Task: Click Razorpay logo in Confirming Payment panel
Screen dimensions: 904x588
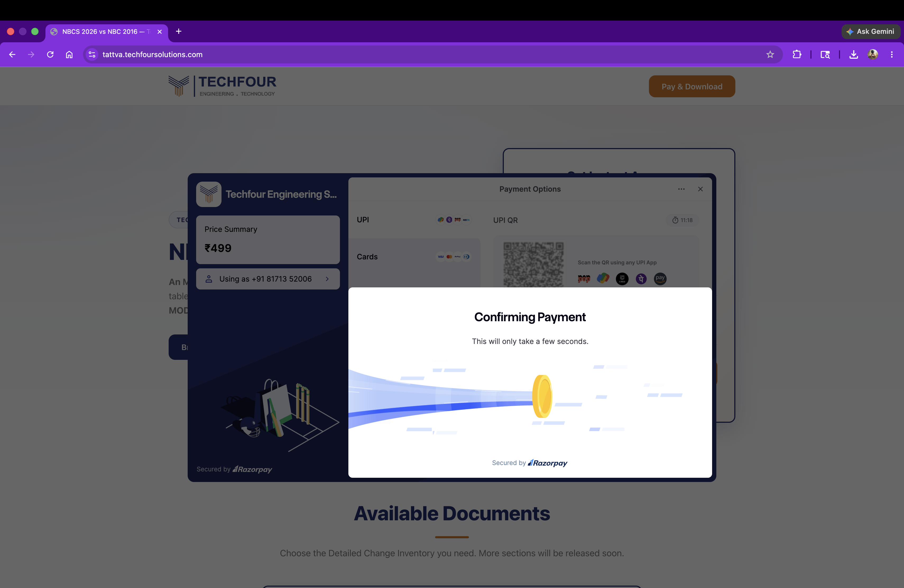Action: coord(547,463)
